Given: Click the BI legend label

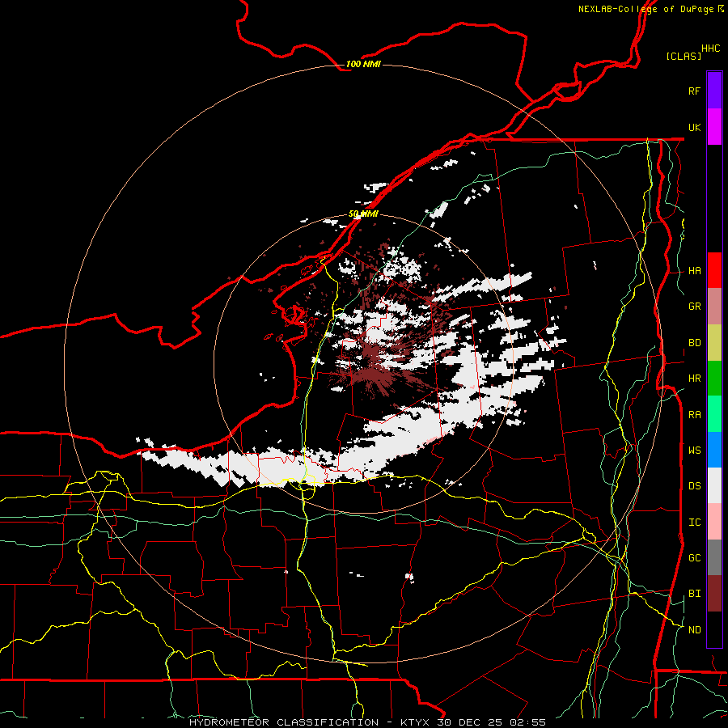Looking at the screenshot, I should coord(694,594).
